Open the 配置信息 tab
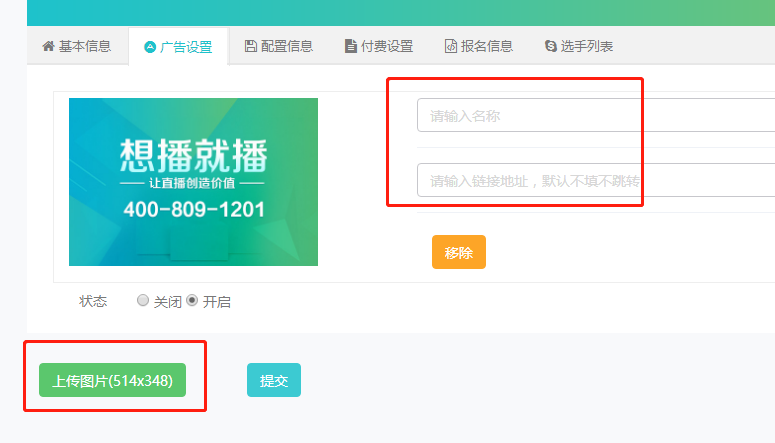 click(x=279, y=46)
